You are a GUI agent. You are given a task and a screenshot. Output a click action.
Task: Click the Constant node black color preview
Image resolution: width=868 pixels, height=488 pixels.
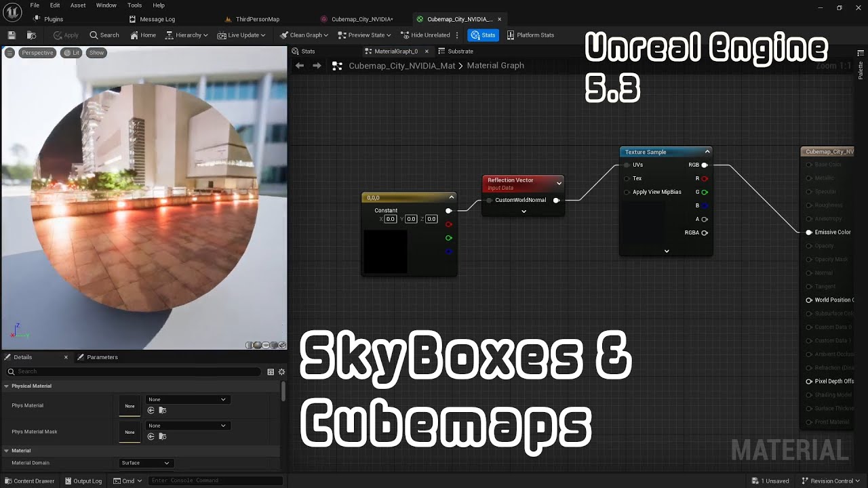pos(385,251)
